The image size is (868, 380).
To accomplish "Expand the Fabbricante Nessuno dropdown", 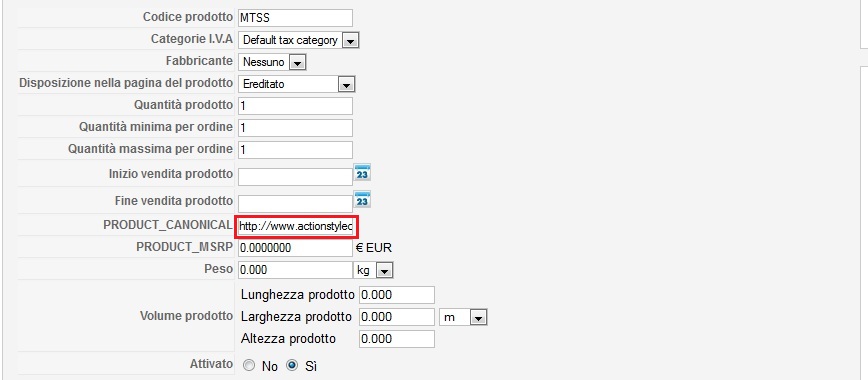I will click(x=272, y=62).
